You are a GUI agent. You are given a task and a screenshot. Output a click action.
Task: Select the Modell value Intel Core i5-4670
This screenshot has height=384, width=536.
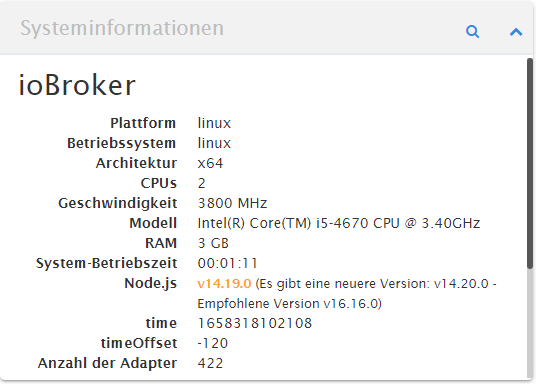pos(339,223)
